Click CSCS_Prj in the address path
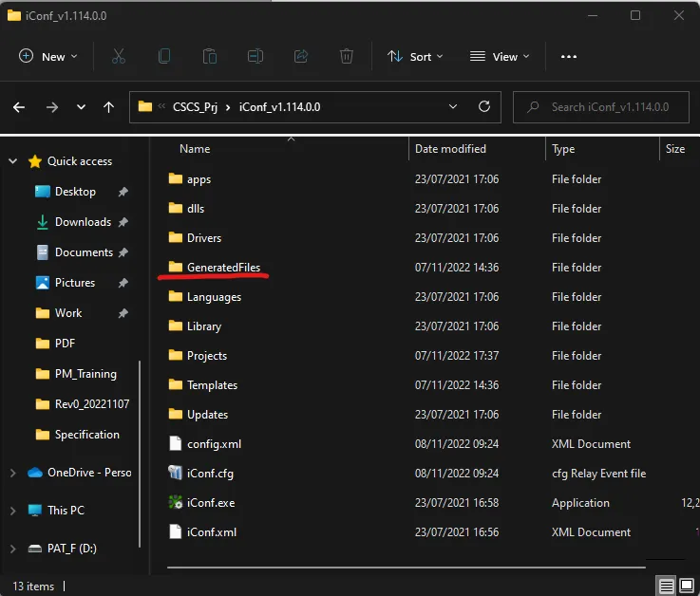The image size is (700, 596). [x=195, y=107]
